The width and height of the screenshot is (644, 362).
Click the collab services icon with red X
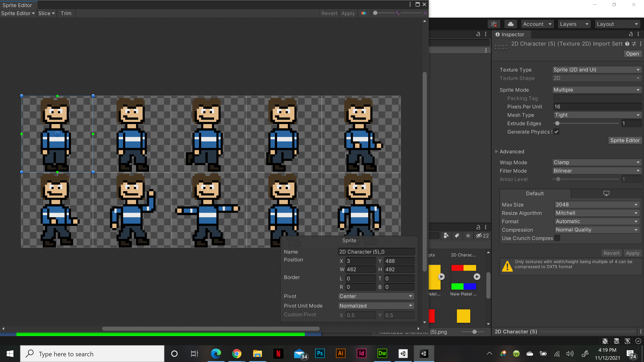point(494,24)
